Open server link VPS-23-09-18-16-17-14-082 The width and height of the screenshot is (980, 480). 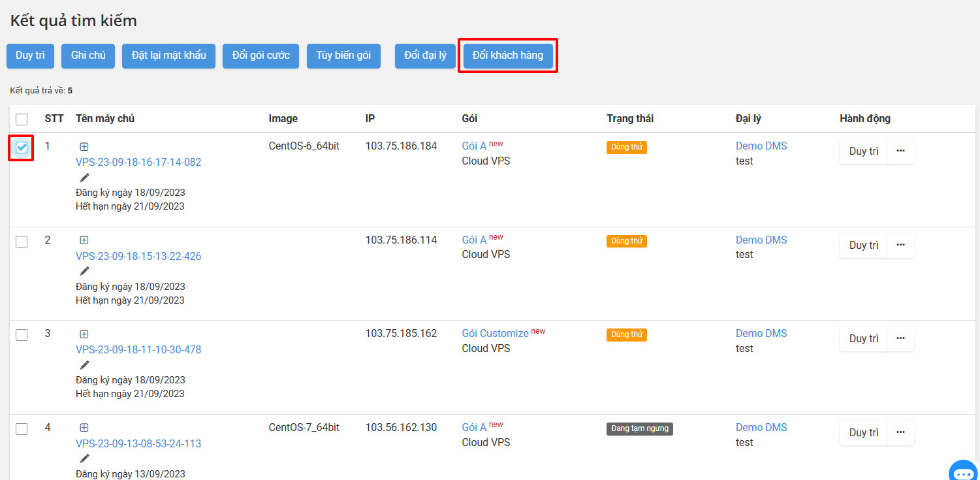138,163
